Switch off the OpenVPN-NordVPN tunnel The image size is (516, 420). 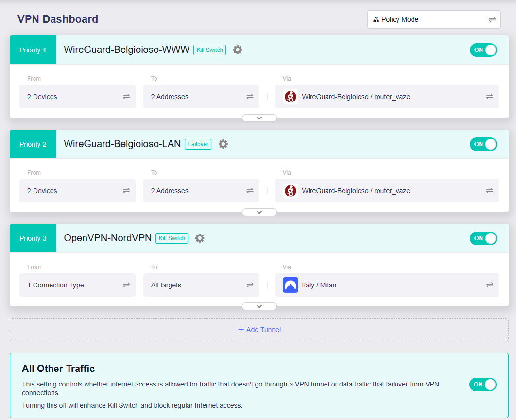click(x=483, y=238)
